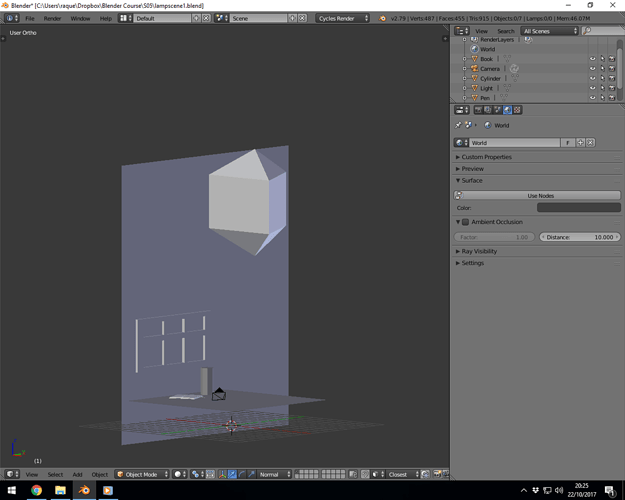The height and width of the screenshot is (500, 625).
Task: Open the properties editor type selector
Action: click(x=462, y=110)
